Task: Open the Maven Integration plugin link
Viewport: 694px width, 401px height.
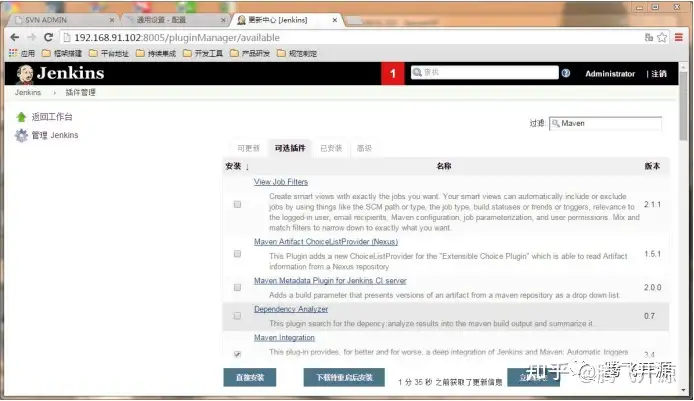Action: click(284, 338)
